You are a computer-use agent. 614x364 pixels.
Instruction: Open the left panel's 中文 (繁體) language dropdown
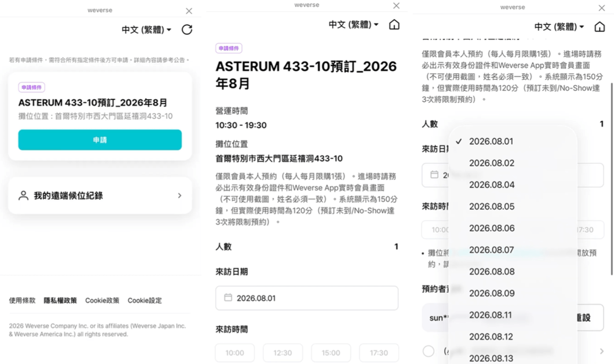tap(146, 30)
